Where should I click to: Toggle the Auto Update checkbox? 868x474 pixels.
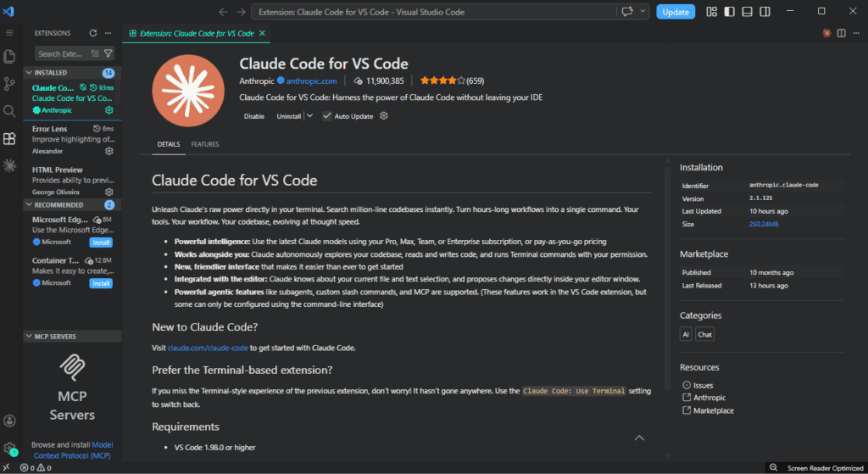(327, 115)
